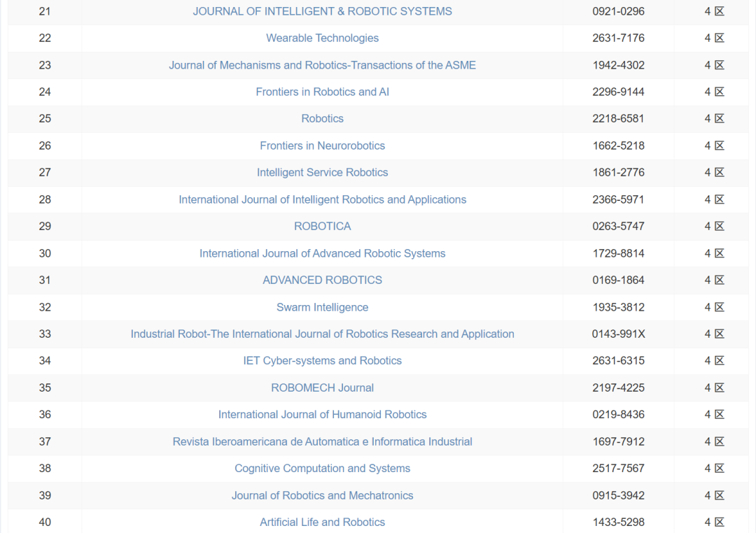Select ISSN 2296-9144 cell
Viewport: 756px width, 533px height.
pyautogui.click(x=618, y=92)
